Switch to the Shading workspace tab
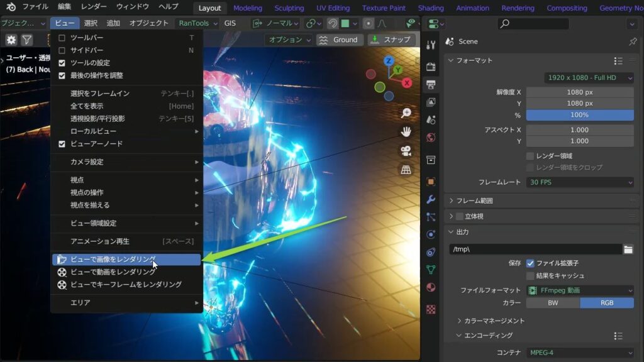This screenshot has height=362, width=644. (430, 8)
